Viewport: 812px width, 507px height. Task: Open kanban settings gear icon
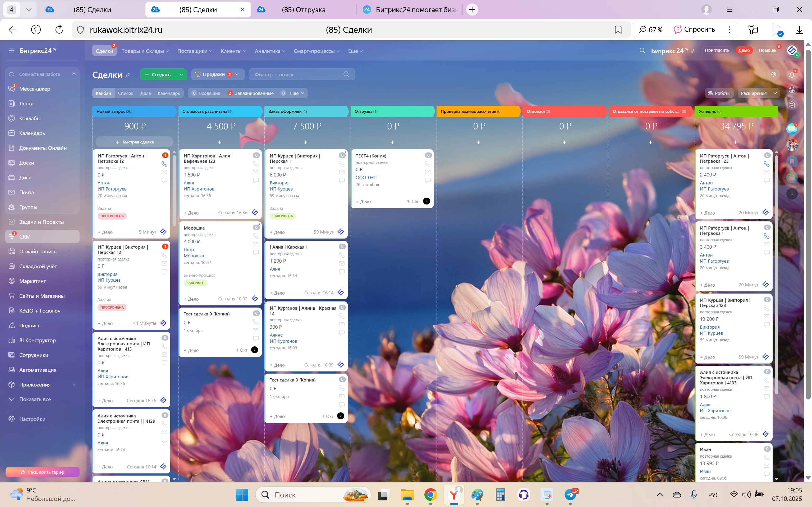click(773, 75)
